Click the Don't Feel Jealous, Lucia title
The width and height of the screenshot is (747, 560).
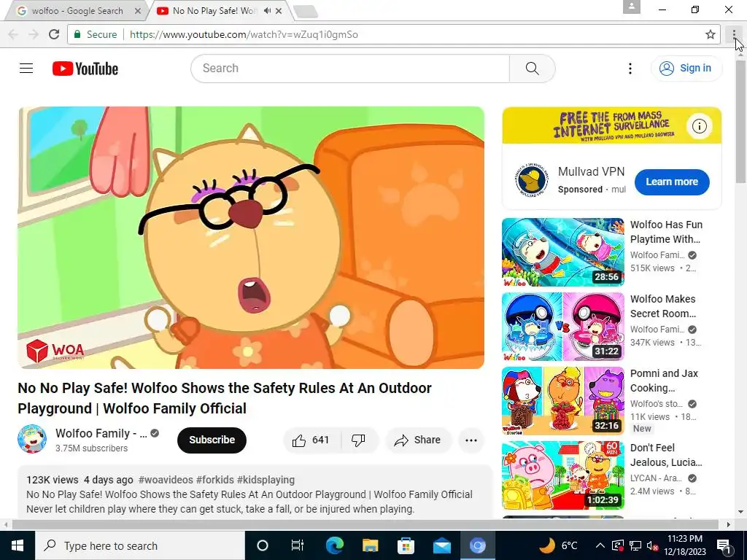coord(666,455)
